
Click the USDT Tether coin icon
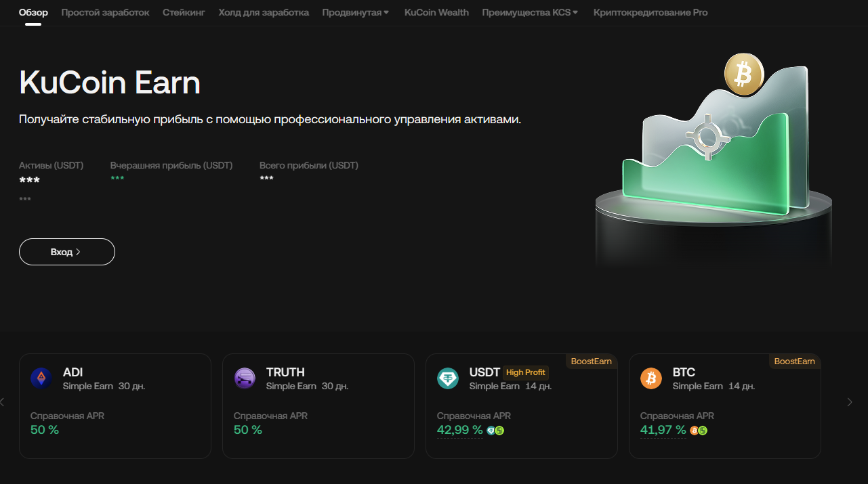(x=448, y=378)
